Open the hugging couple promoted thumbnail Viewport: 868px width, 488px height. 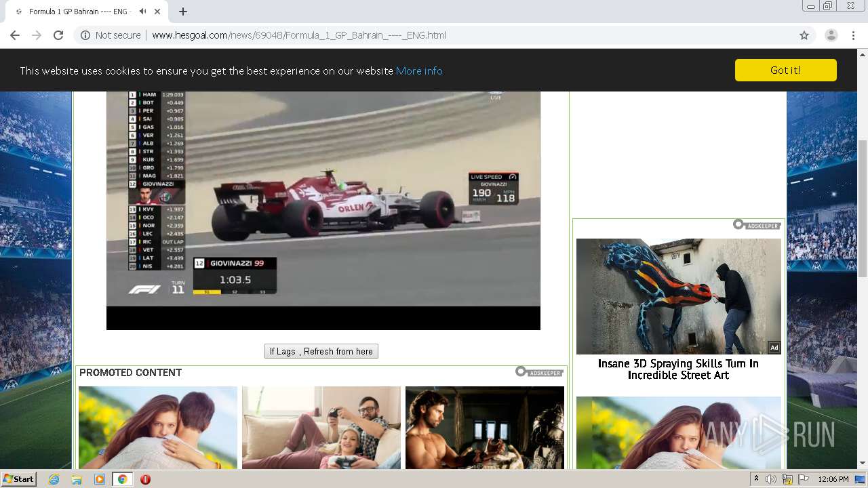[x=158, y=427]
